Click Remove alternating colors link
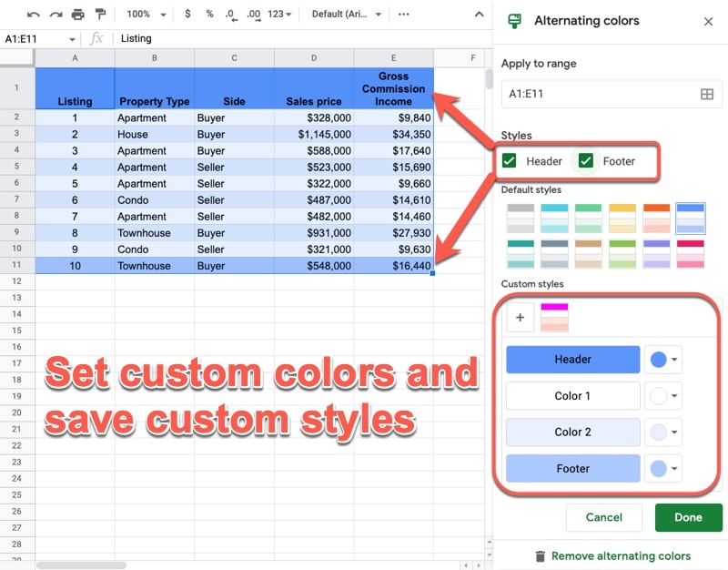This screenshot has width=728, height=570. click(621, 555)
